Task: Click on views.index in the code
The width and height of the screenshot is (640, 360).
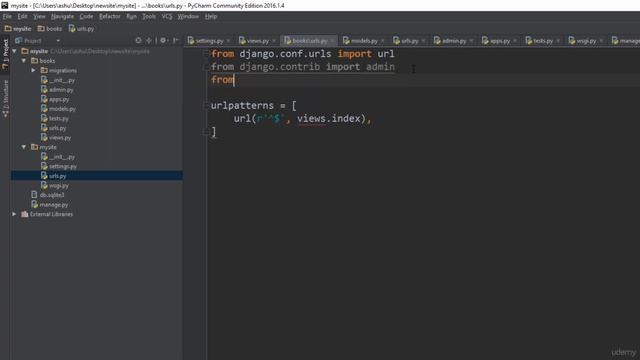Action: [x=329, y=118]
